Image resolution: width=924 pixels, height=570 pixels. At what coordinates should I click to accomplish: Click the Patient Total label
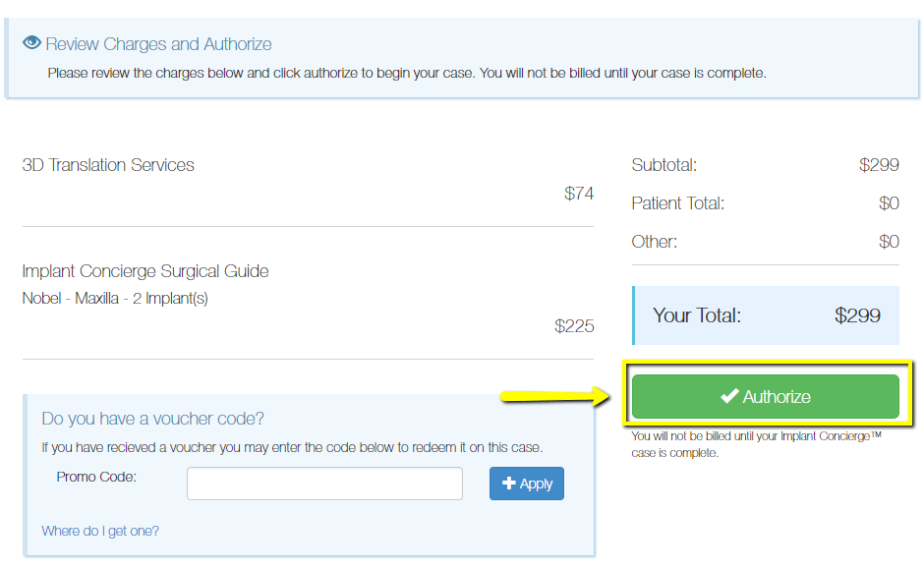point(678,203)
